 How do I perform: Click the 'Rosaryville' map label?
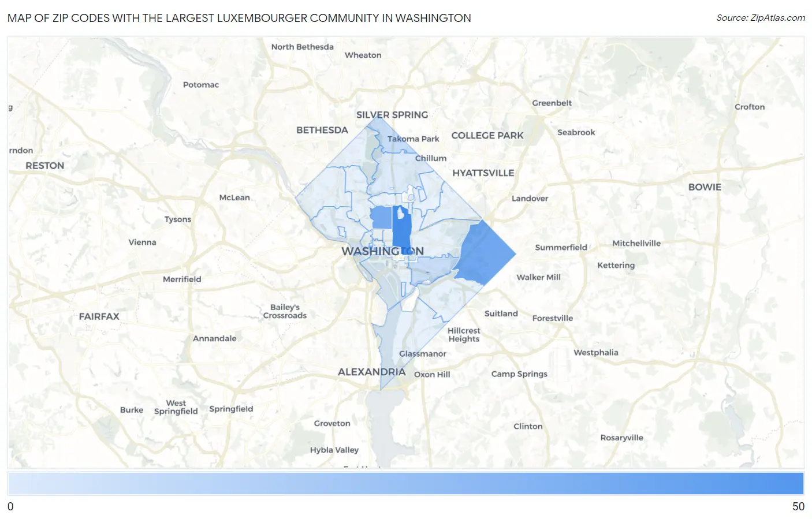point(622,438)
